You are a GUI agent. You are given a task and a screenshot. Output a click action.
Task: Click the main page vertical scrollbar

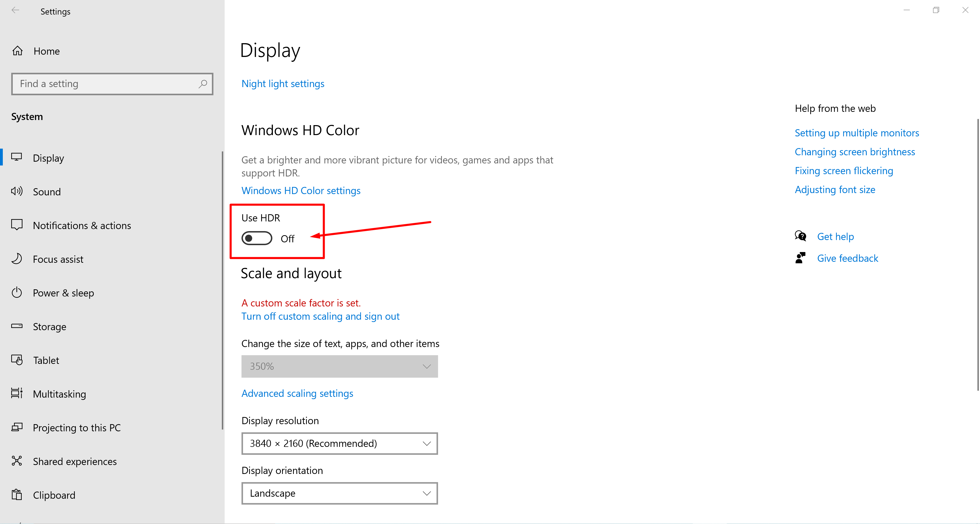(978, 255)
